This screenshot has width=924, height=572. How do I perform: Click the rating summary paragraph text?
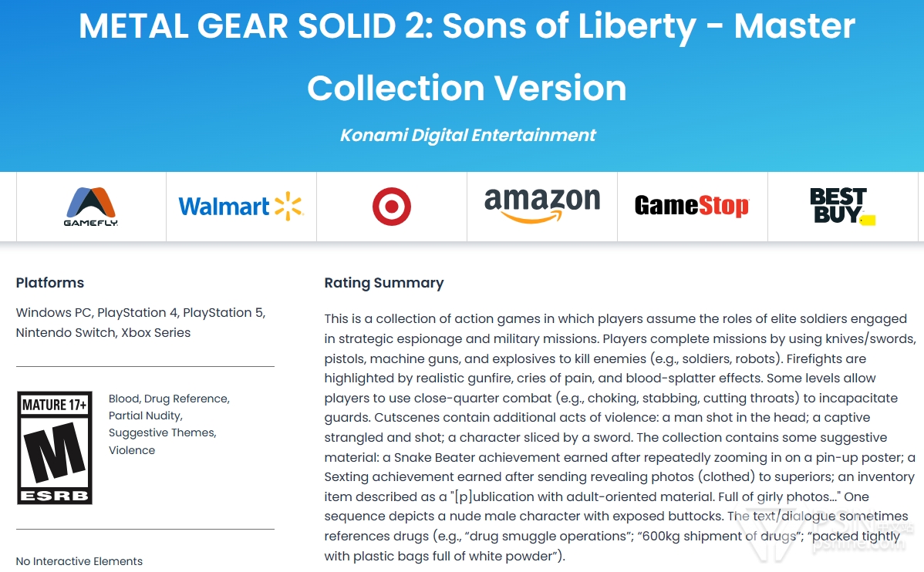pos(620,437)
